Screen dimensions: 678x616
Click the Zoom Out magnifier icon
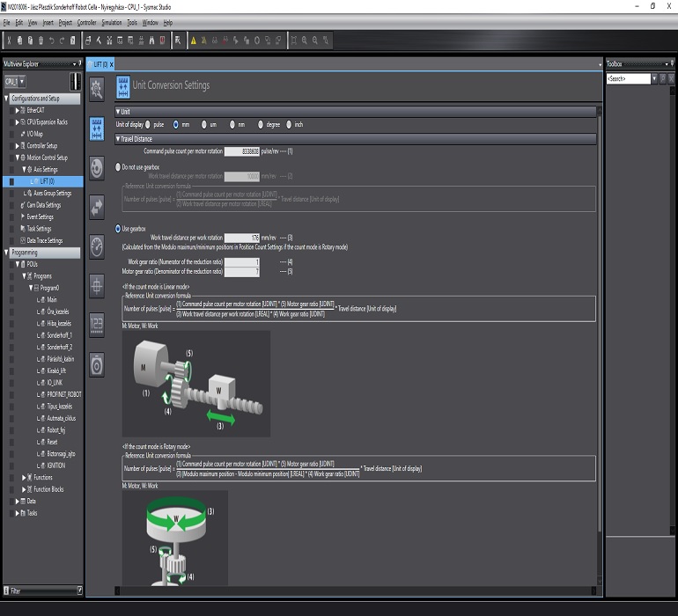pos(315,40)
